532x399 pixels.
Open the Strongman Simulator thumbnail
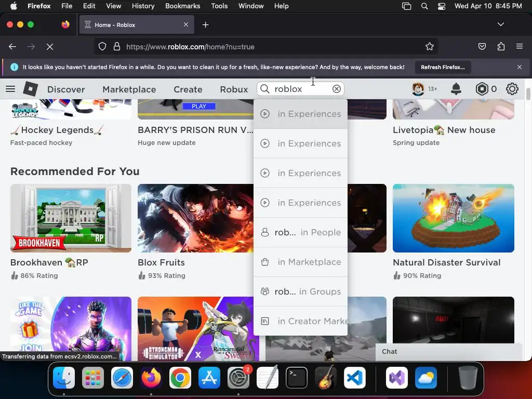(x=195, y=329)
